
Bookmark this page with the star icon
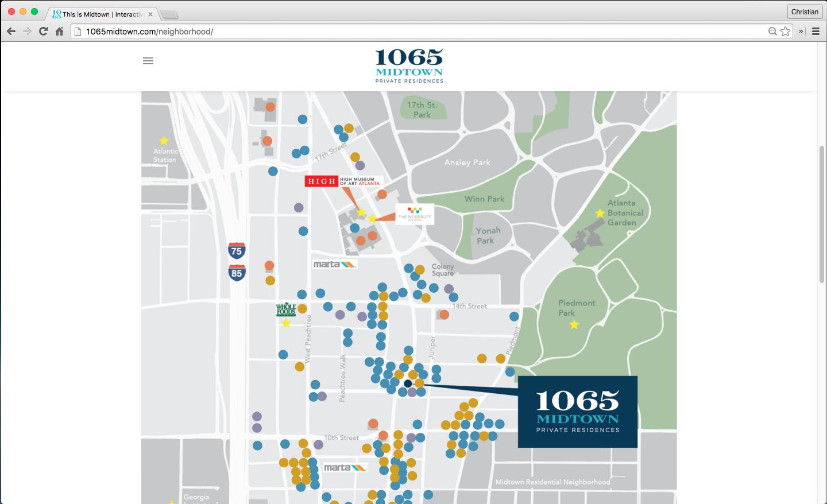(x=786, y=32)
